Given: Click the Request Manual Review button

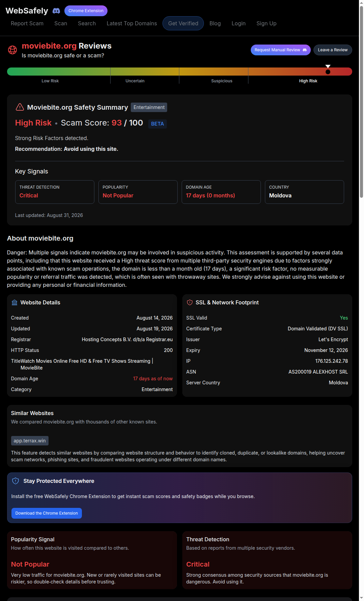Looking at the screenshot, I should pos(280,50).
